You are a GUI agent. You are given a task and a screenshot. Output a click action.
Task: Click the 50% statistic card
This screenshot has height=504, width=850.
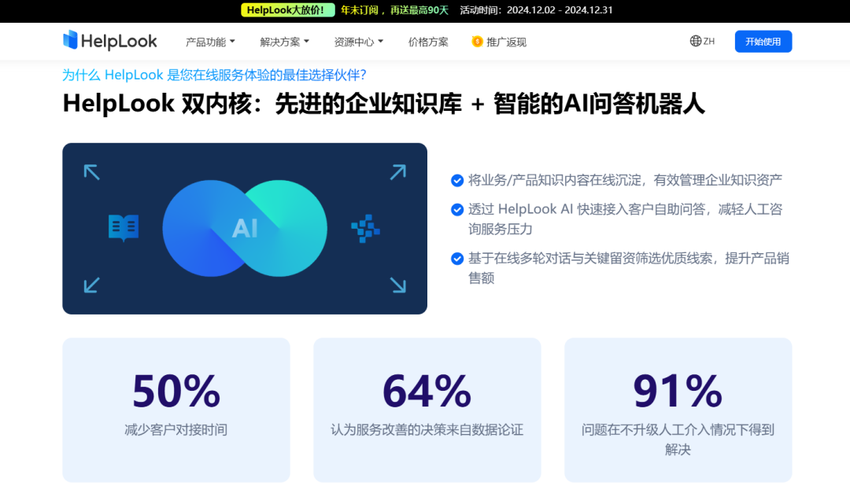pos(176,410)
